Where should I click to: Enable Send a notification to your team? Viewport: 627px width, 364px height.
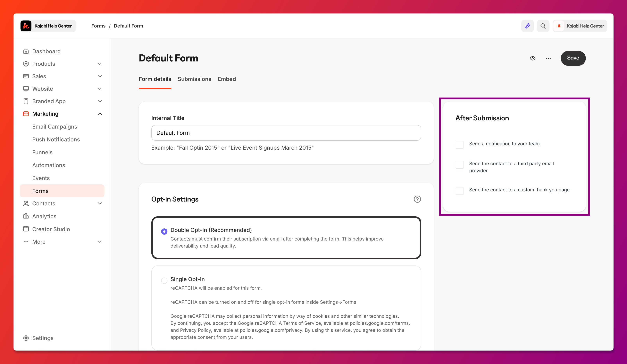[459, 145]
